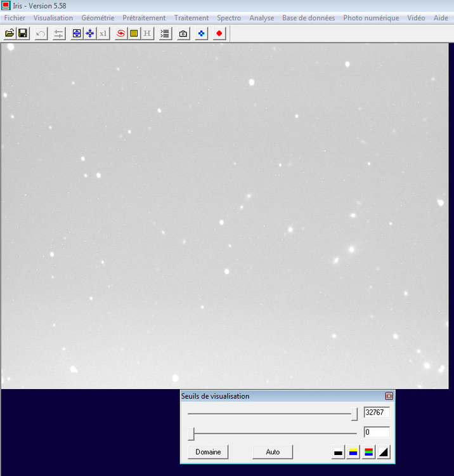The width and height of the screenshot is (454, 476).
Task: Click the low threshold slider handle
Action: point(191,433)
